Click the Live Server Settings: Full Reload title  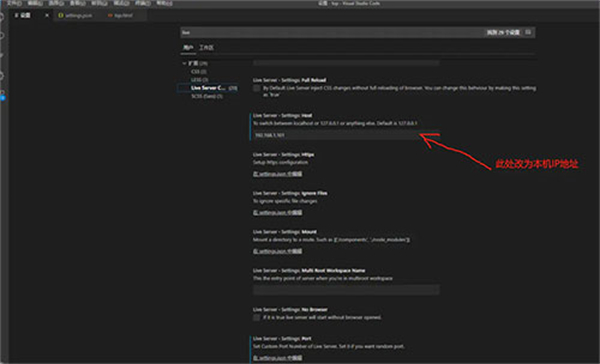pyautogui.click(x=289, y=80)
